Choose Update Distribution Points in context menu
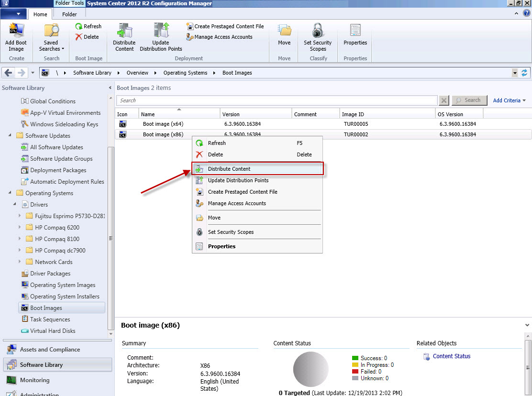The height and width of the screenshot is (396, 532). click(257, 180)
